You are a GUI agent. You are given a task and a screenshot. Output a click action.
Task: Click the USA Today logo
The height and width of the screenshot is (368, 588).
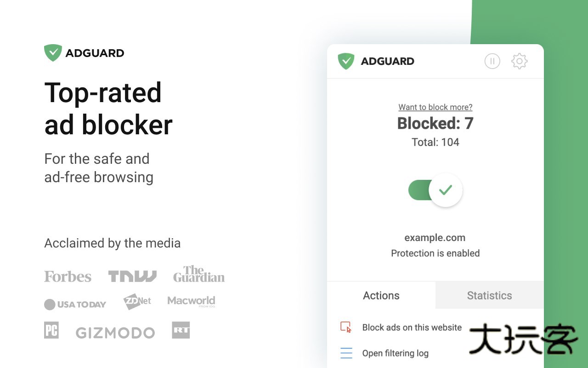click(75, 304)
